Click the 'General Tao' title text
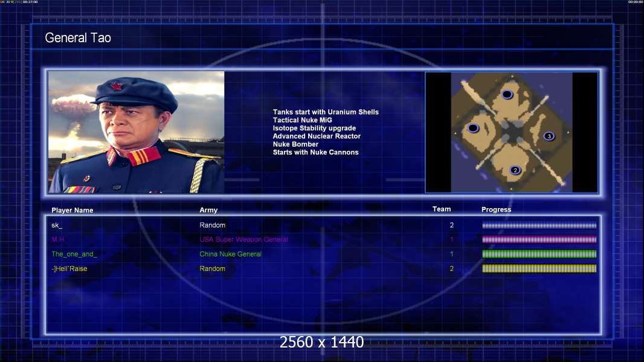The height and width of the screenshot is (362, 644). tap(78, 38)
